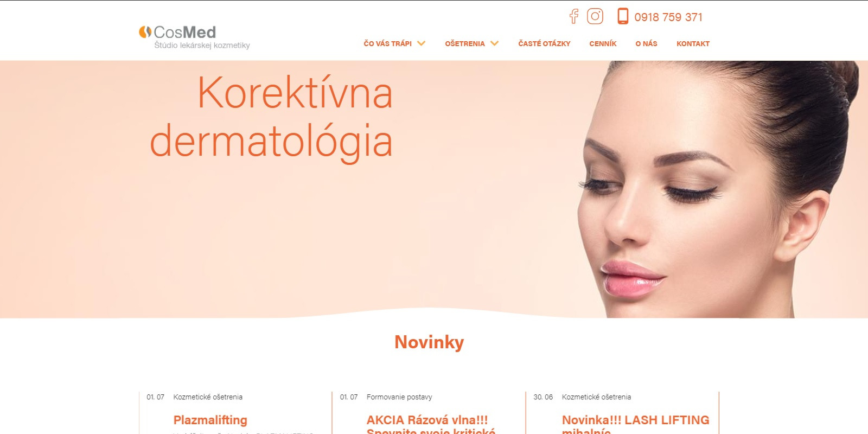Open the Facebook icon link
Viewport: 868px width, 434px height.
point(573,16)
